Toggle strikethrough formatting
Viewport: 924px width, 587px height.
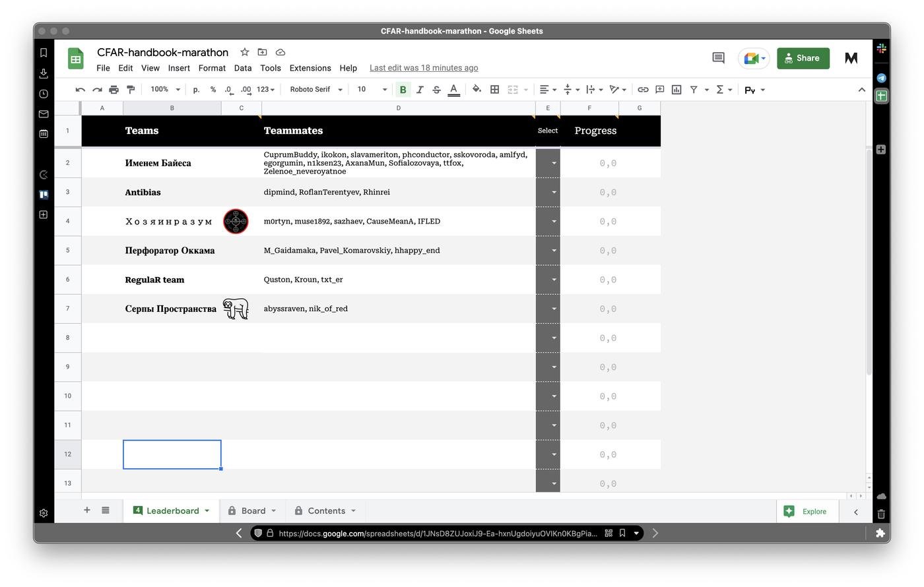(x=436, y=90)
